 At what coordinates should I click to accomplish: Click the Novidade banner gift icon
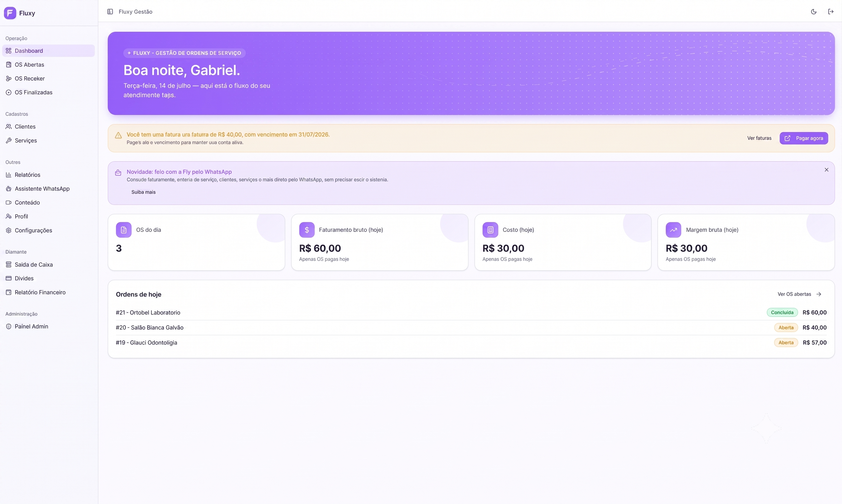[118, 173]
